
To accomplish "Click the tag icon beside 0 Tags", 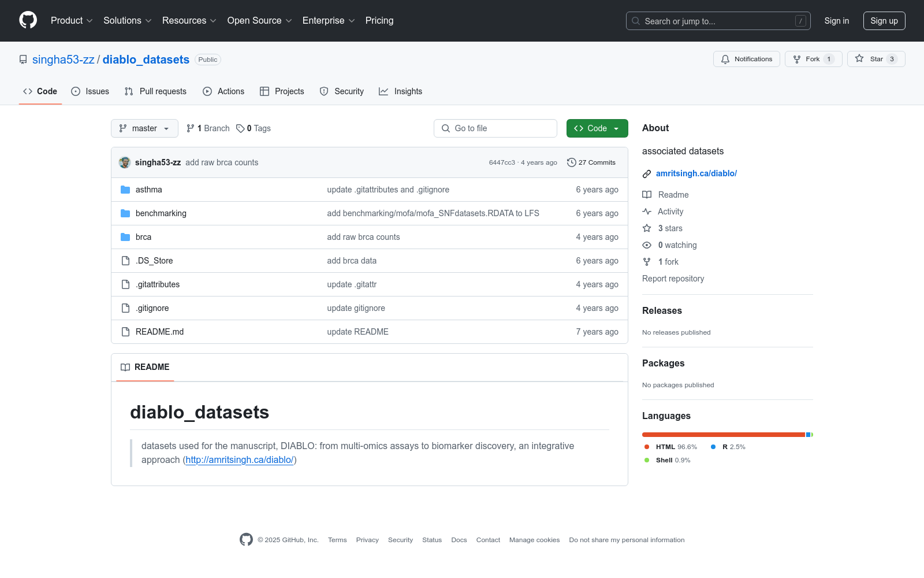I will (240, 128).
